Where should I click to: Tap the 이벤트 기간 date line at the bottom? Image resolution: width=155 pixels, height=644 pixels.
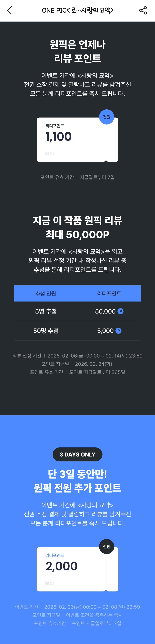77,607
